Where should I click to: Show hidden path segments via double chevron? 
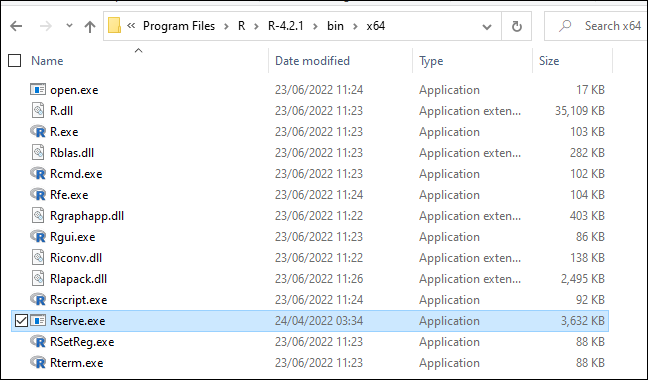click(131, 26)
